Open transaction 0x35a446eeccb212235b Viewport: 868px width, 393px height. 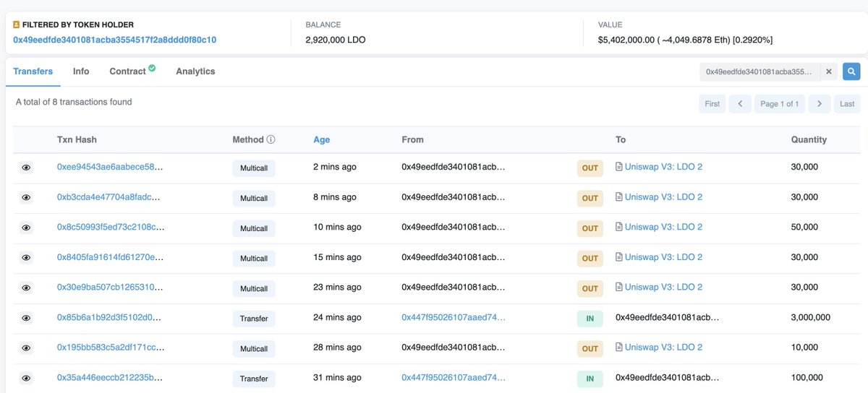tap(109, 377)
